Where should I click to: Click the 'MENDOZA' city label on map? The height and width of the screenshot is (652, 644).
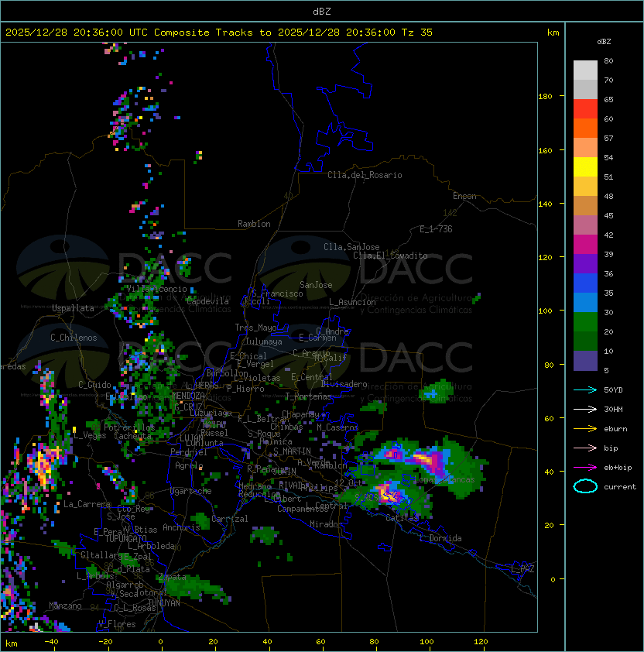click(188, 396)
